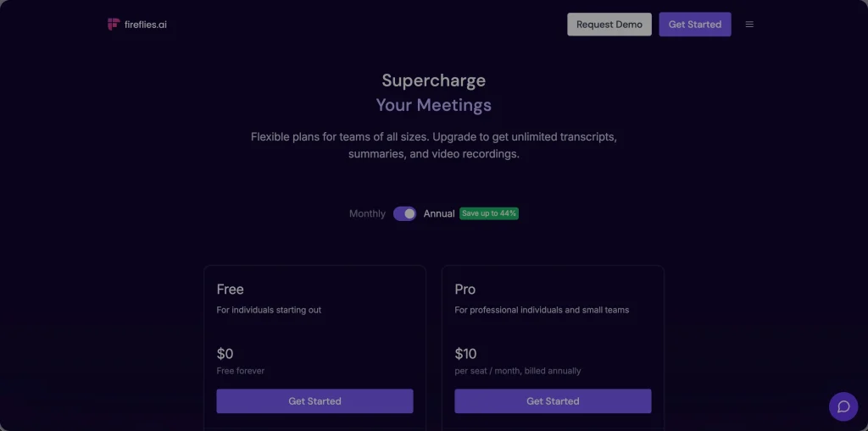Click the Pro plan title

465,290
